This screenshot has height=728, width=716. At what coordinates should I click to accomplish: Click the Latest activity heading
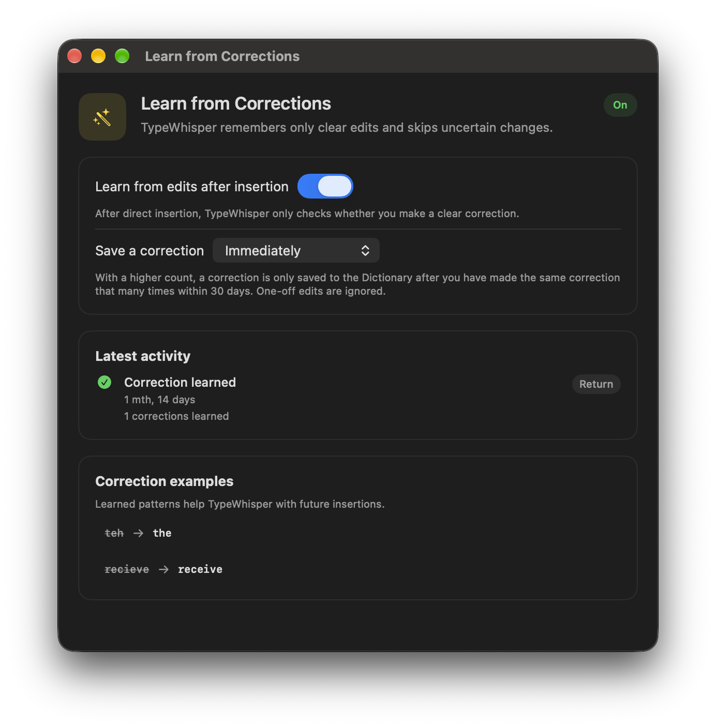143,356
